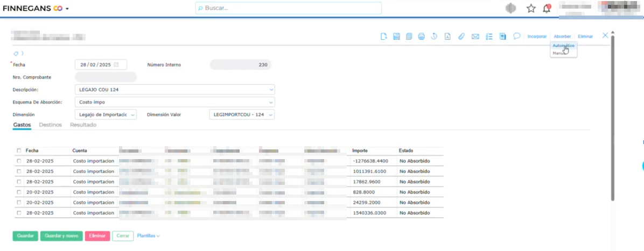Image resolution: width=644 pixels, height=251 pixels.
Task: Open the speech bubble comments icon
Action: 516,36
